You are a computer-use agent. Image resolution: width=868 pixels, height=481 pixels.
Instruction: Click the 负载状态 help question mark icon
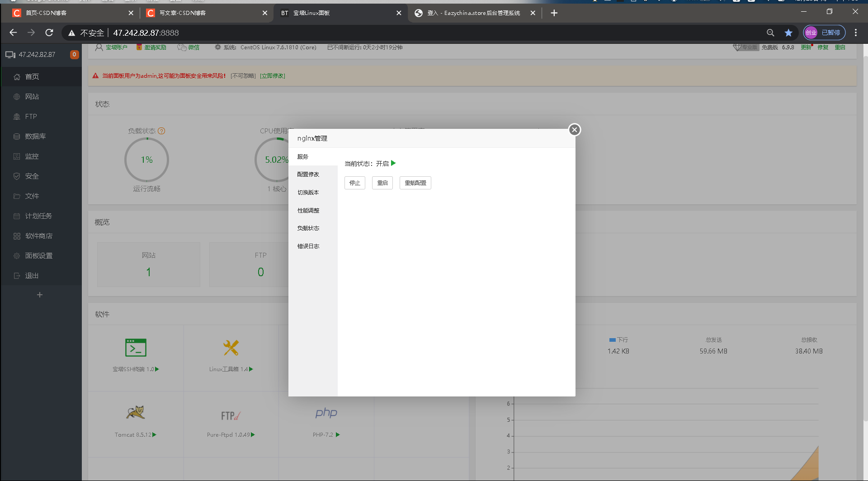pos(161,131)
